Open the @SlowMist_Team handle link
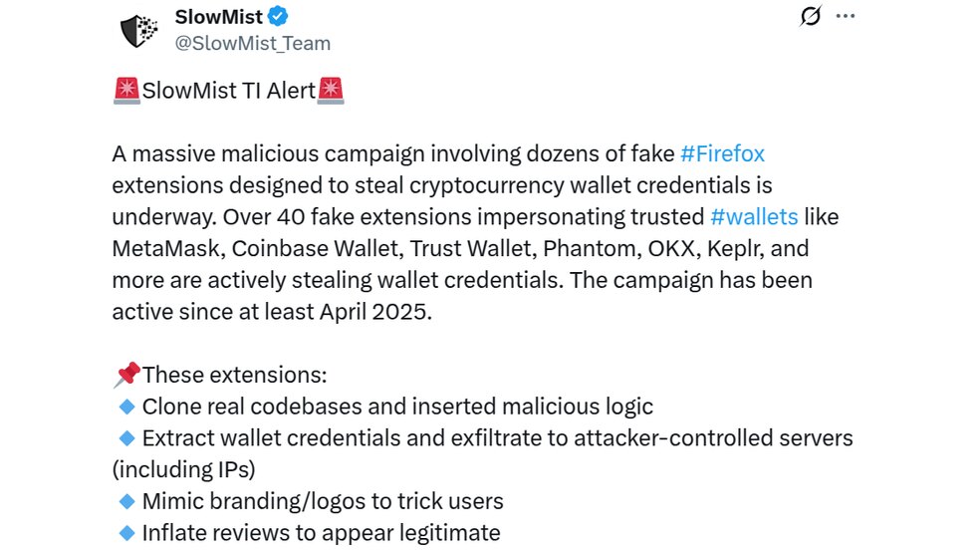The image size is (980, 552). [x=253, y=43]
